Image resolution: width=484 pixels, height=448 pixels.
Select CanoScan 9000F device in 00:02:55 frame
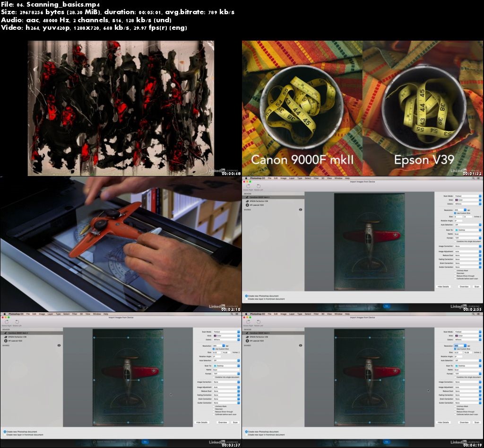(x=274, y=197)
